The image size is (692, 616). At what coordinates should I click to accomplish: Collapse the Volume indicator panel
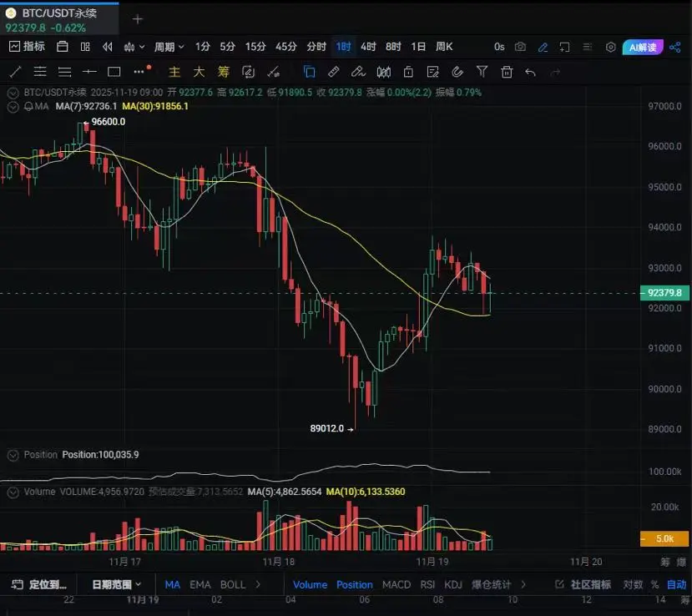click(x=13, y=492)
